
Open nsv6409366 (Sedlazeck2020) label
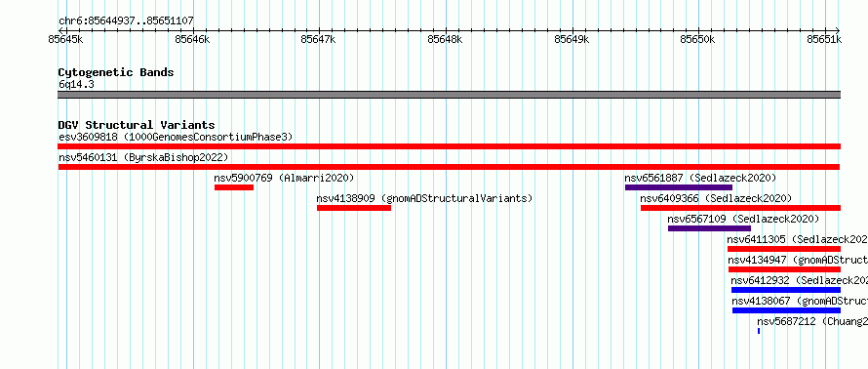click(716, 198)
